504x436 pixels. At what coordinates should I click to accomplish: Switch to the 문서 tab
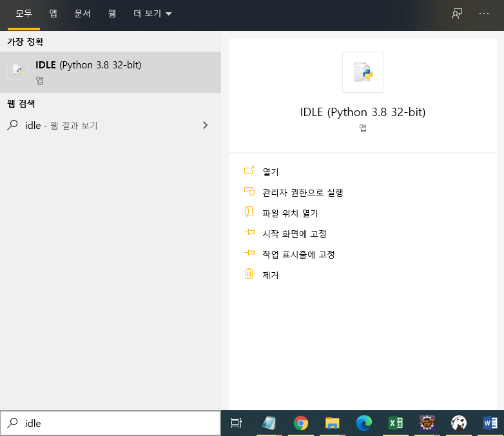pos(82,14)
